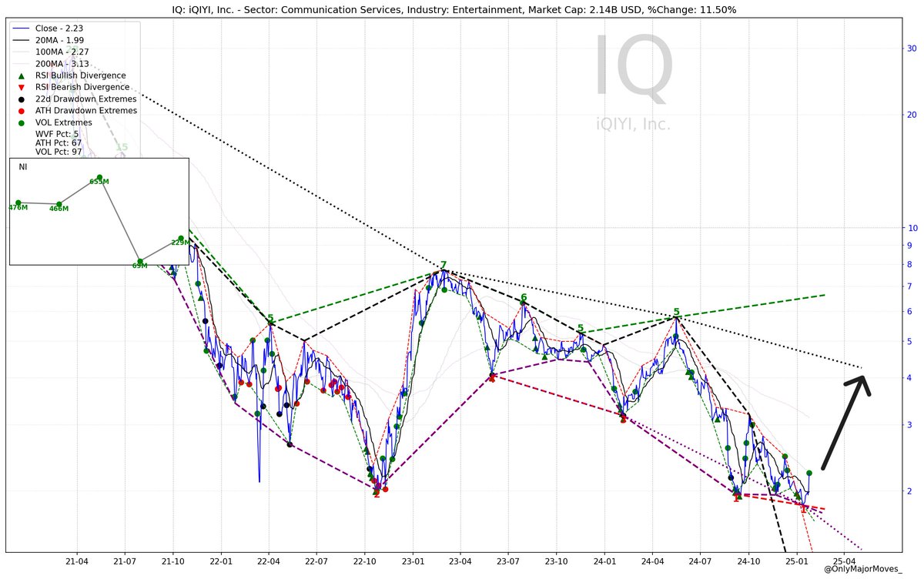This screenshot has height=579, width=924.
Task: Click the y-axis price label 8
Action: tap(909, 265)
